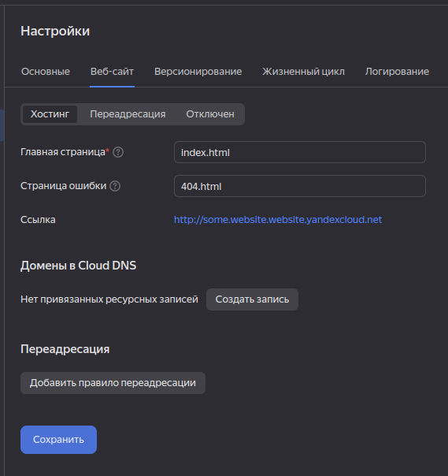Select the Хостинг mode option
The image size is (448, 476).
pos(50,114)
